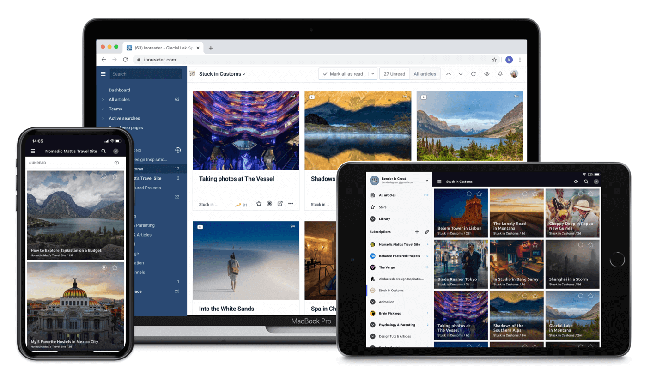Open the laptop sidebar hamburger menu
This screenshot has height=376, width=650.
coord(103,74)
